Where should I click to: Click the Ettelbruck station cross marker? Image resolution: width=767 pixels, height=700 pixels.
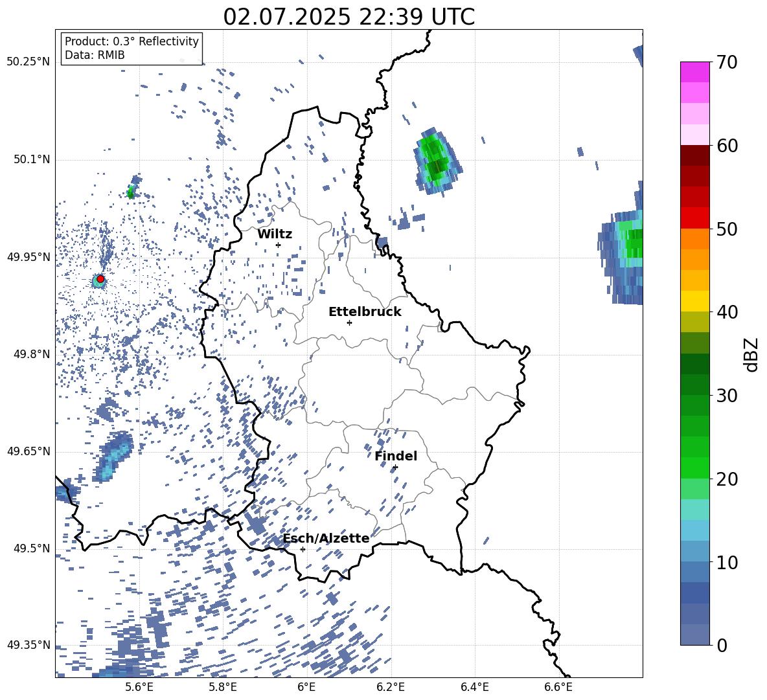click(349, 322)
